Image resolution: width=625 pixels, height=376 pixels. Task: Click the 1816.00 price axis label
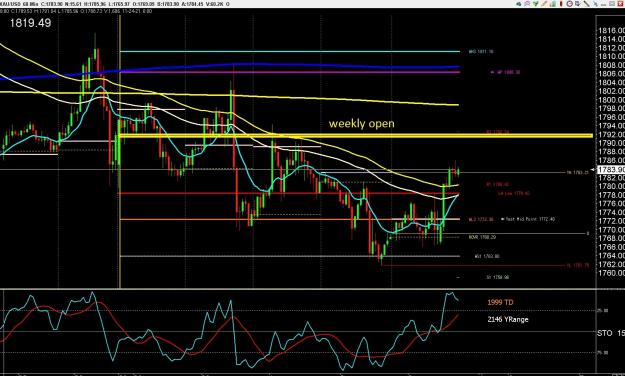tap(611, 30)
